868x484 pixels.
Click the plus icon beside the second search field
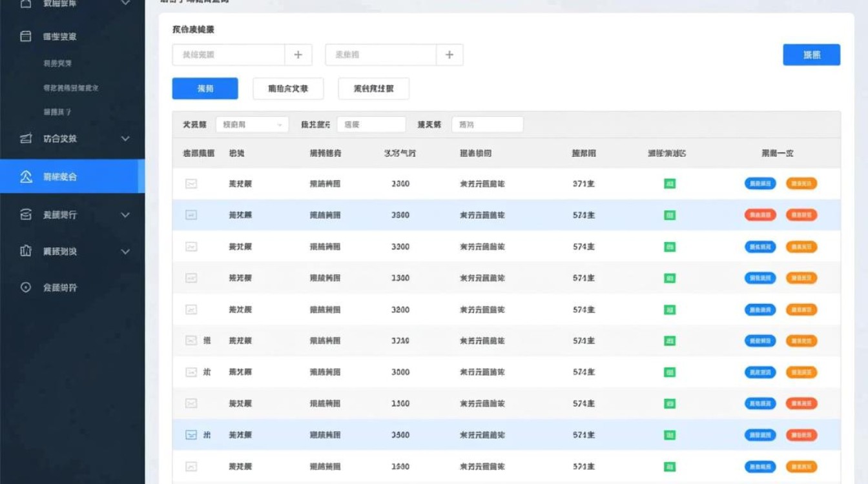(x=449, y=55)
